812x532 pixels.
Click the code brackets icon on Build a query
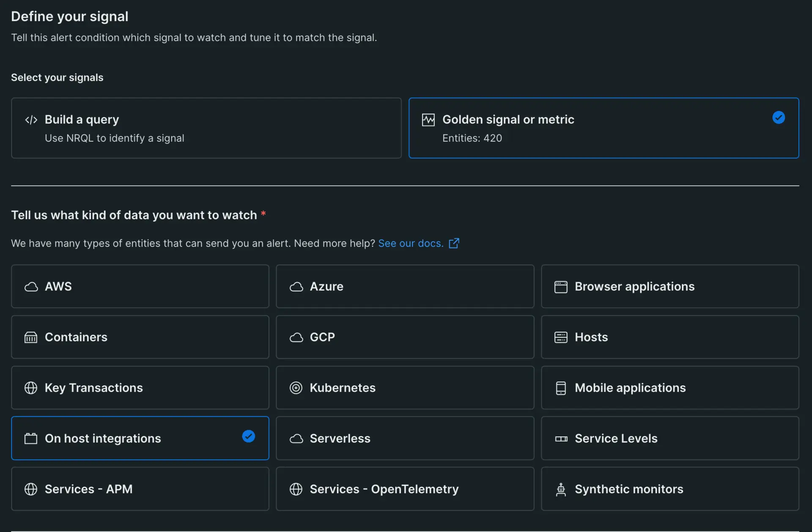[x=31, y=120]
